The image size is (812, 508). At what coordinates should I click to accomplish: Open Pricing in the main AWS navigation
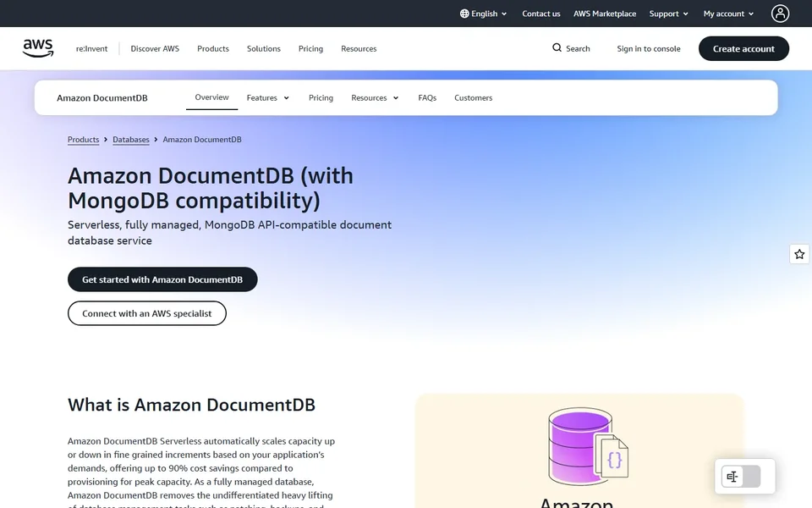point(310,49)
